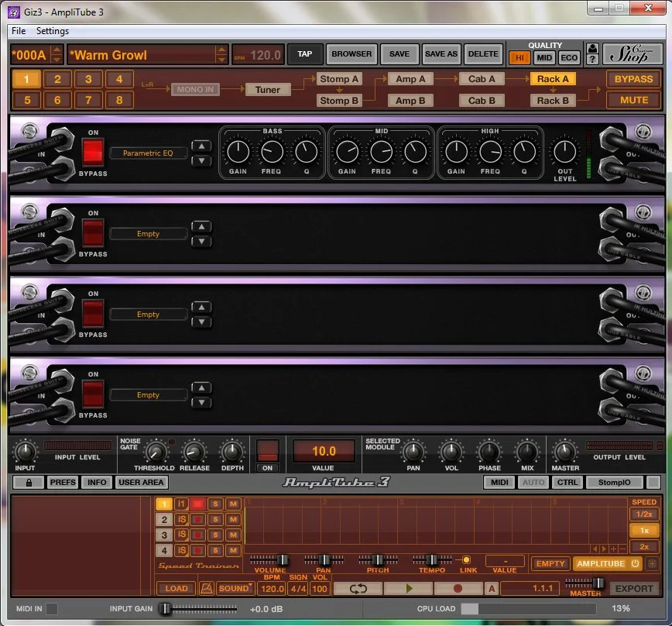Click down arrow next to Parametric EQ selector
This screenshot has height=626, width=672.
tap(201, 161)
